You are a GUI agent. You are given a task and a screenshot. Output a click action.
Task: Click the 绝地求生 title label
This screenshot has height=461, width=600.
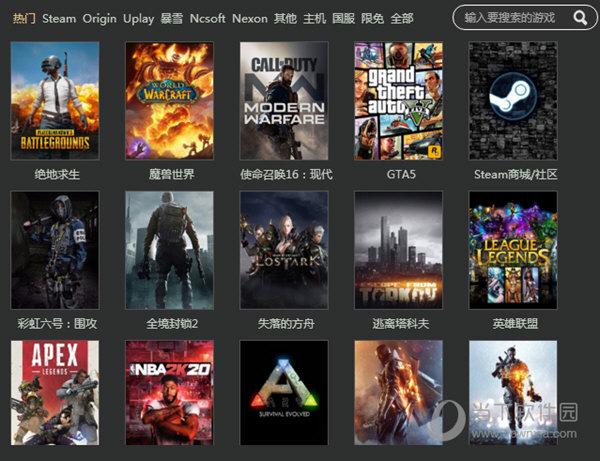(x=57, y=174)
